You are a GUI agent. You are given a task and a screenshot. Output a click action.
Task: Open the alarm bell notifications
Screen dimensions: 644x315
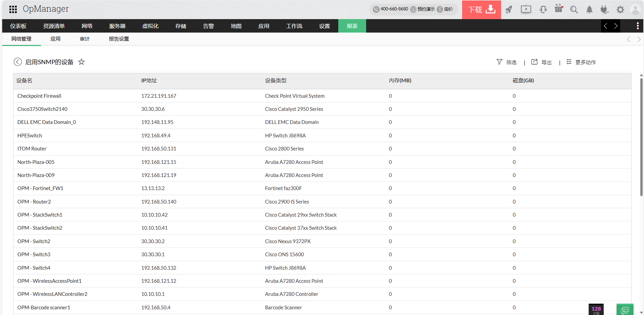coord(589,10)
